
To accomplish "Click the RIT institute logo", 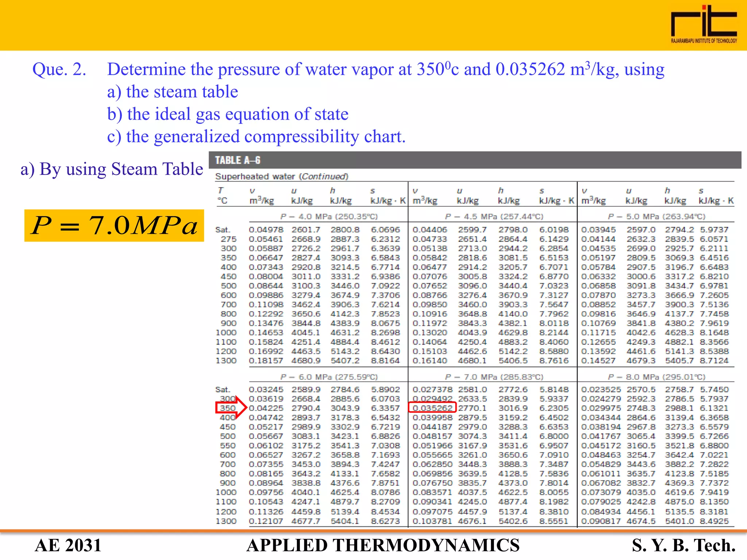I will coord(704,24).
